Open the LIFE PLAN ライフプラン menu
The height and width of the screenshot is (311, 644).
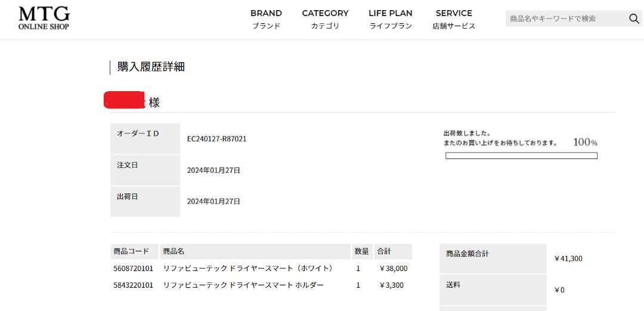(x=391, y=19)
